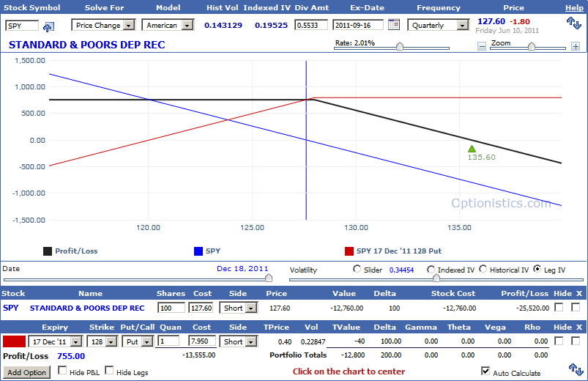588x381 pixels.
Task: Click the refresh arrows icon beside the price
Action: point(574,23)
